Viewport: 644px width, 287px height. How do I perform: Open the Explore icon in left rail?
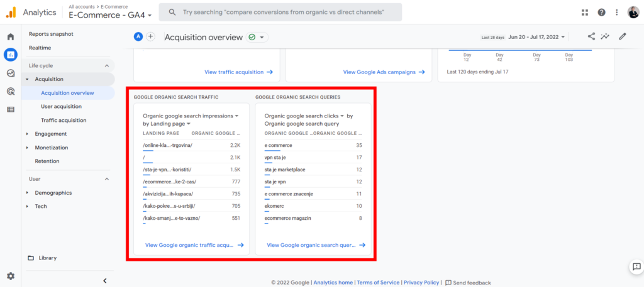[11, 73]
